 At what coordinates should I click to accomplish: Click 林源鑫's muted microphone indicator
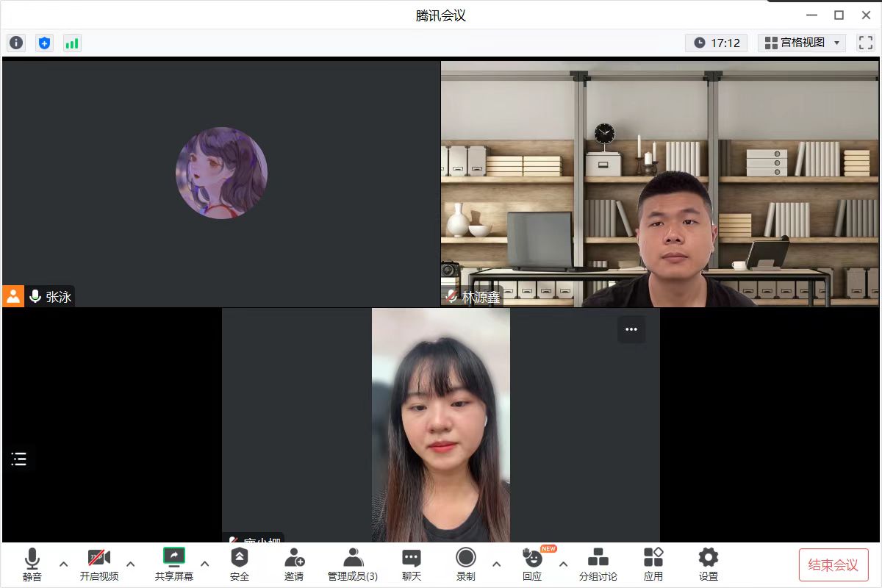(451, 297)
